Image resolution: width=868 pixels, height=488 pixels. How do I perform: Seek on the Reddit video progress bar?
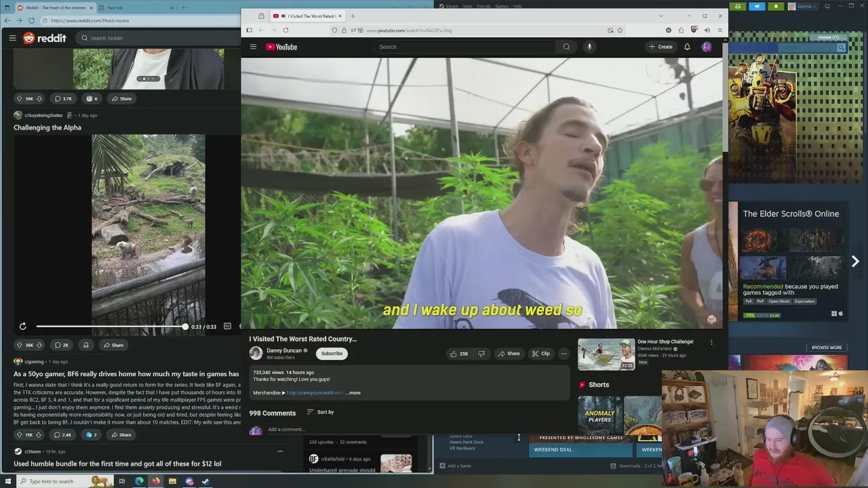click(112, 326)
